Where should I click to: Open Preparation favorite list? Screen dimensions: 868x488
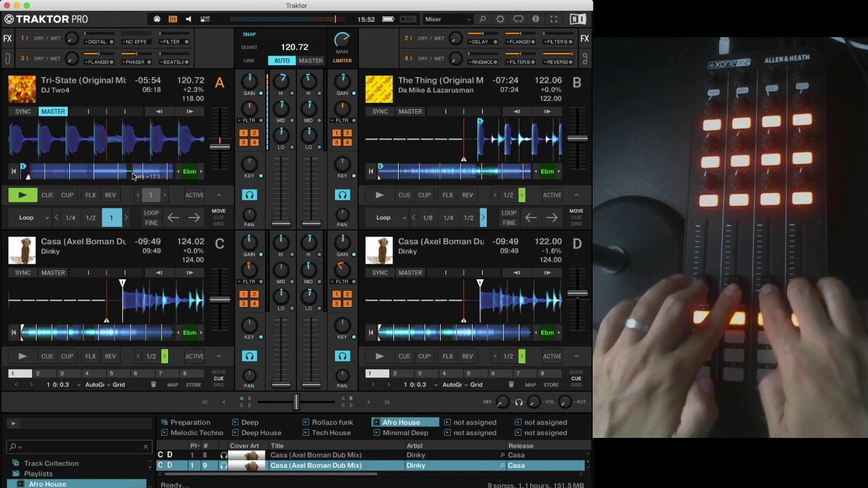tap(186, 422)
